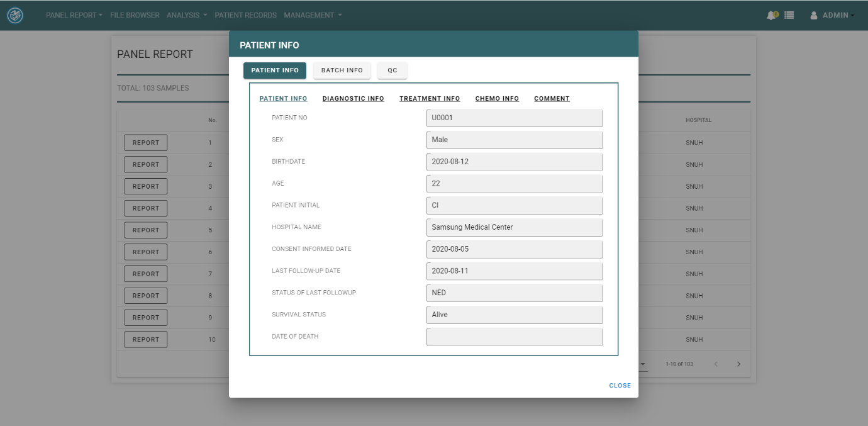Expand the Analysis dropdown menu
Screen dimensions: 868x426
186,15
